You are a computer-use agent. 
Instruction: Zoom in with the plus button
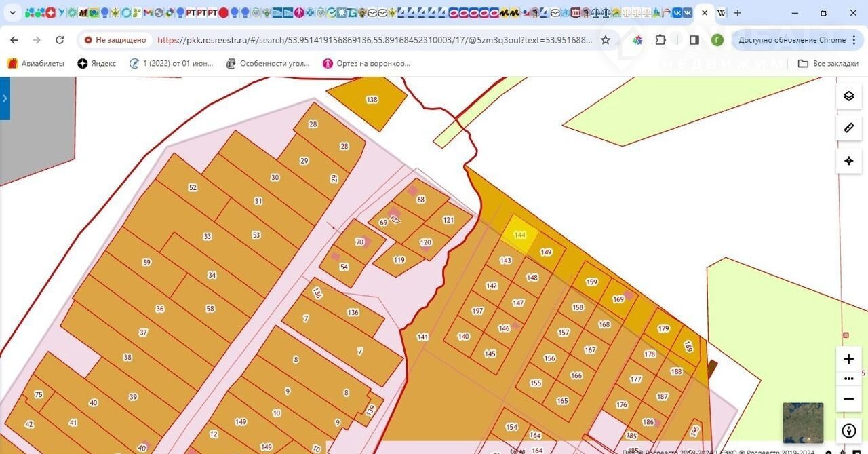point(848,359)
